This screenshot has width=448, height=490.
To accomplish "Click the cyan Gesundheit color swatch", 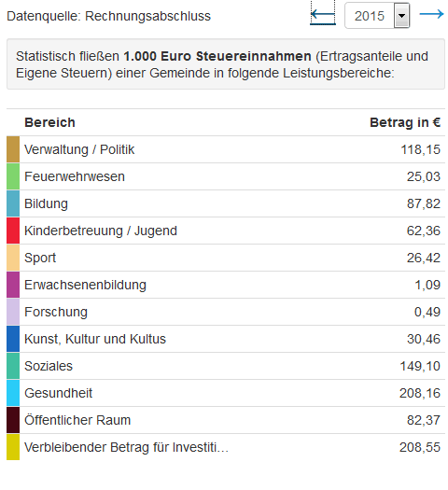I will (x=13, y=393).
